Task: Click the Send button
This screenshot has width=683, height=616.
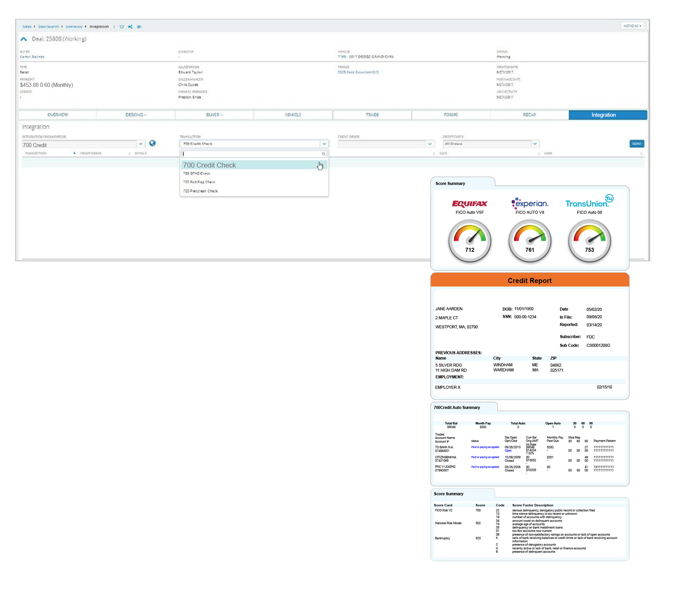Action: [637, 144]
